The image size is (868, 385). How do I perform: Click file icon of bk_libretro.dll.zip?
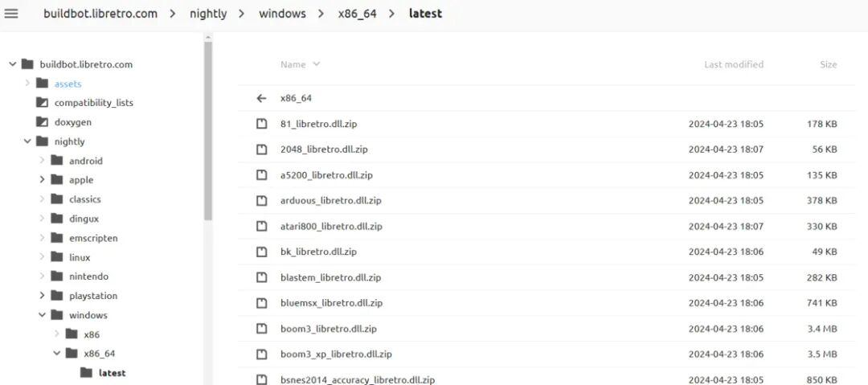tap(262, 252)
